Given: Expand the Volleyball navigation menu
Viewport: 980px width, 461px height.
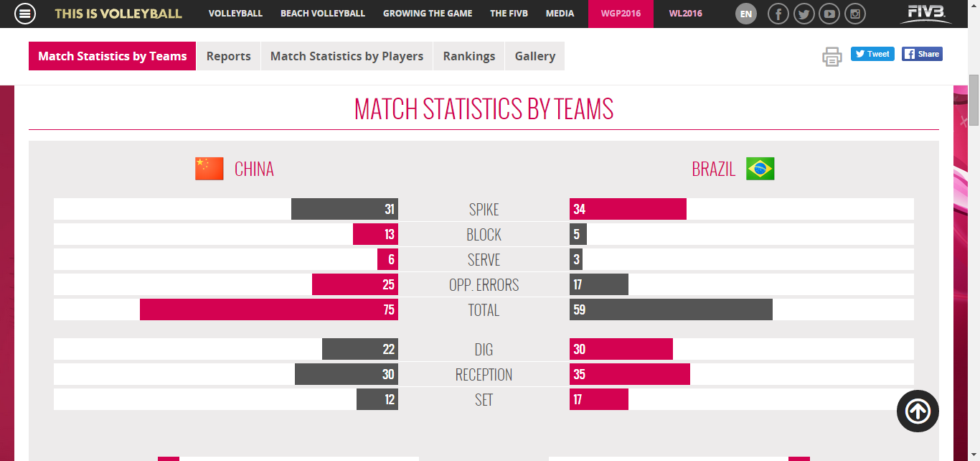Looking at the screenshot, I should tap(235, 14).
